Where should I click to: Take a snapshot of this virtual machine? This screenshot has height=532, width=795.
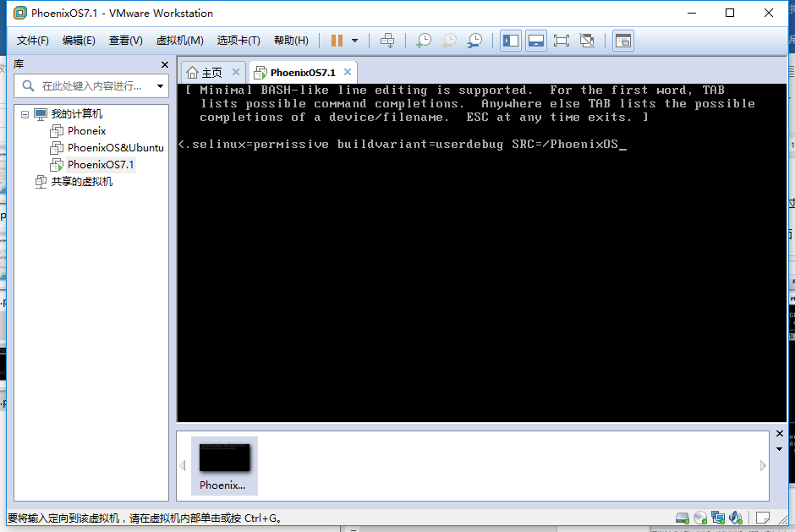(424, 41)
